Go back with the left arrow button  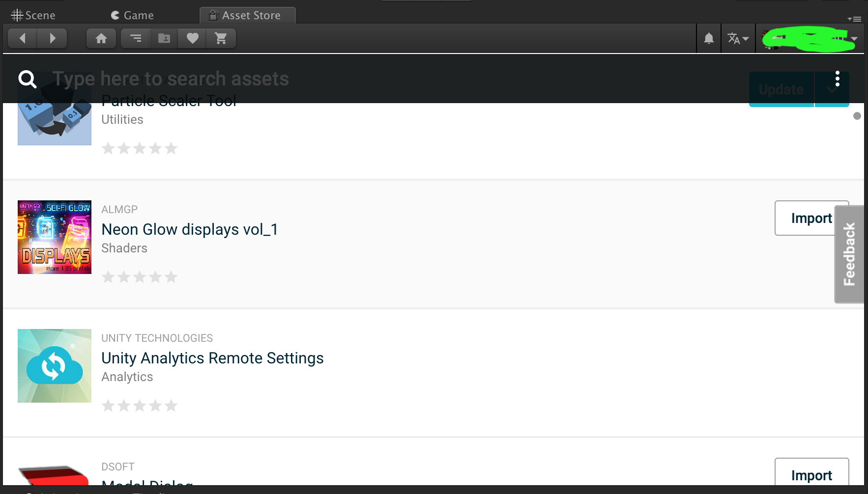[23, 38]
